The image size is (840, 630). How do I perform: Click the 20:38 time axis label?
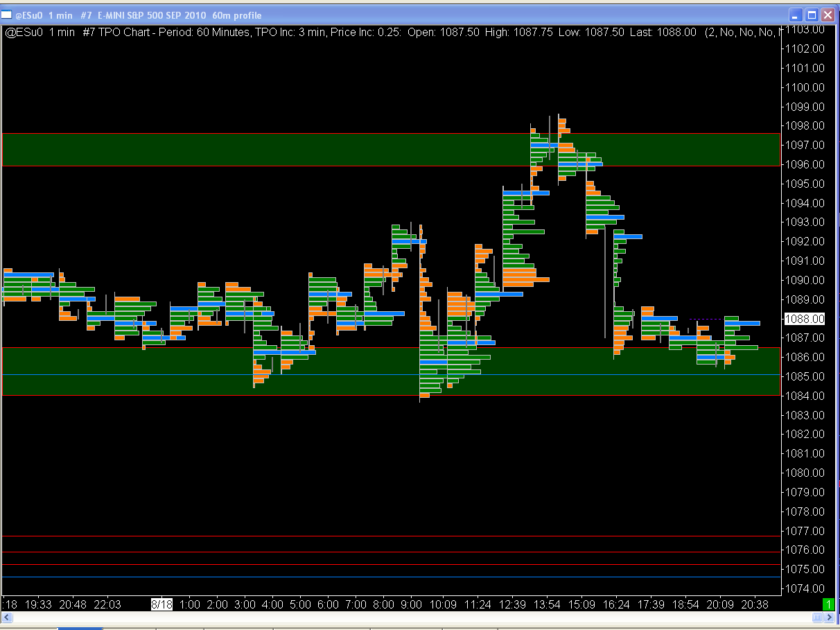click(x=755, y=604)
